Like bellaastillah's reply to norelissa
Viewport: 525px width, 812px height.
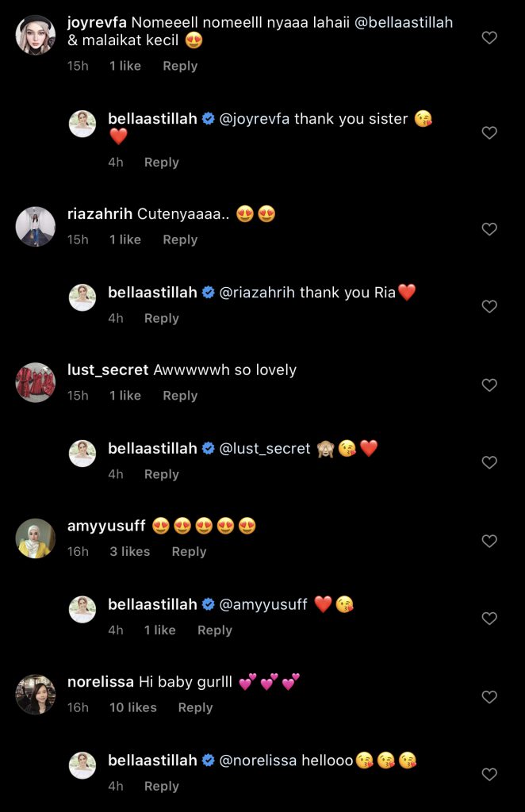pos(489,775)
